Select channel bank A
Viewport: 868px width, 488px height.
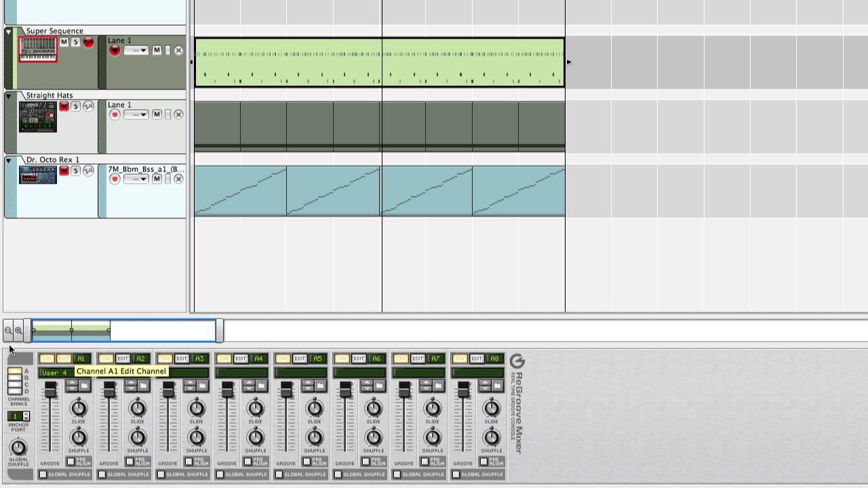coord(15,371)
